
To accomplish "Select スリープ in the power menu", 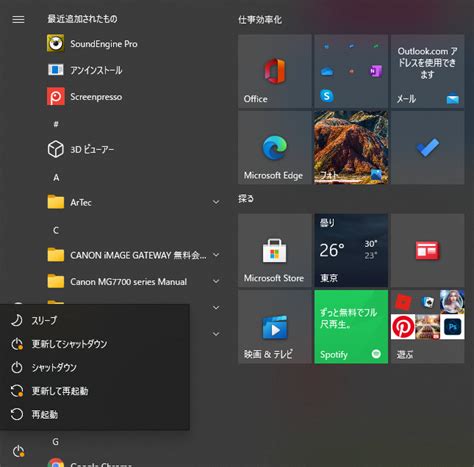I will coord(95,320).
